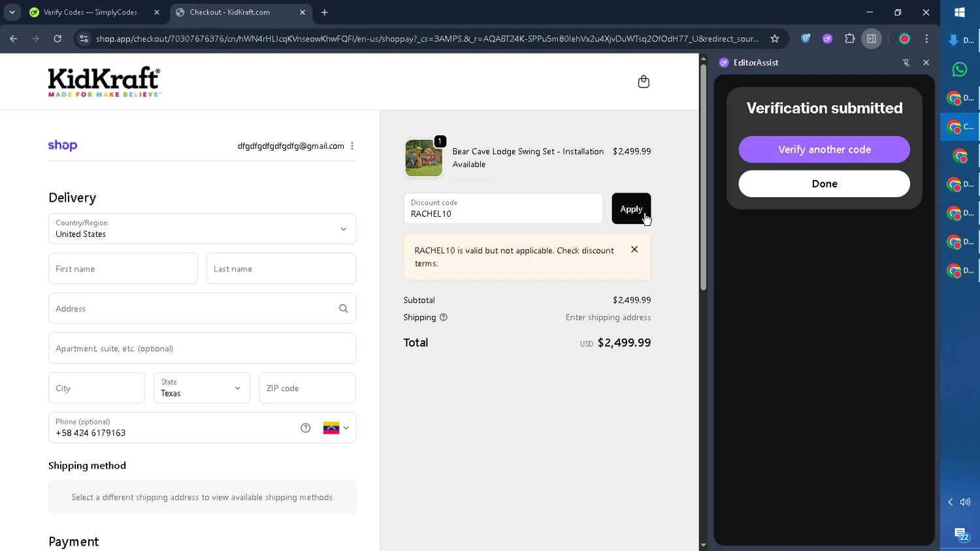Viewport: 980px width, 551px height.
Task: Open WhatsApp from the taskbar
Action: [960, 69]
